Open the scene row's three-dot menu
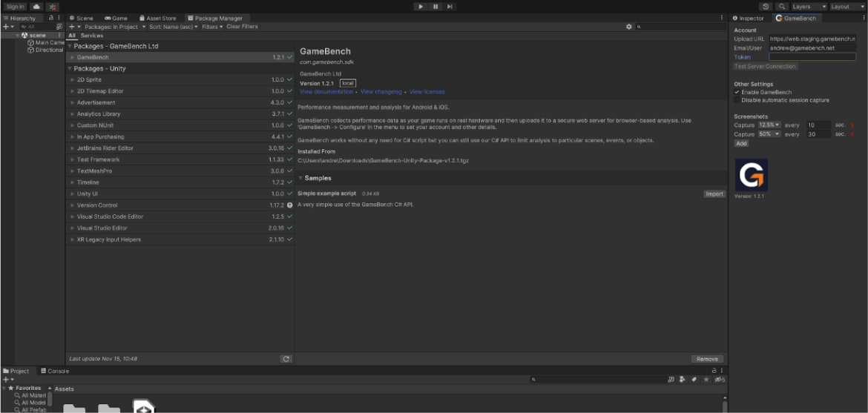 [x=59, y=36]
